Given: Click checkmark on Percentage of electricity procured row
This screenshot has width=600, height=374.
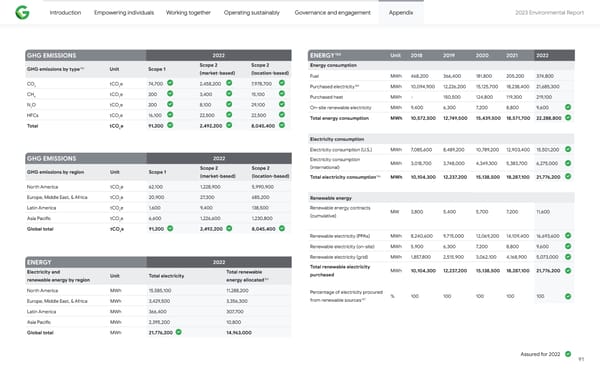Looking at the screenshot, I should pos(568,296).
